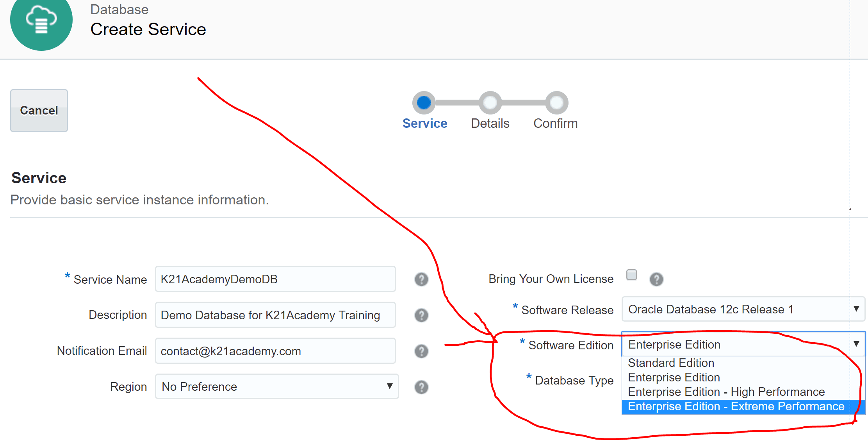Click help icon beside Description field
Viewport: 868px width, 440px height.
point(421,315)
